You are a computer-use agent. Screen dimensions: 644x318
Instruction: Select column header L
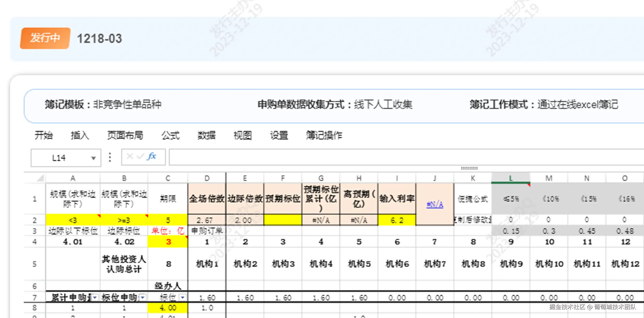[x=511, y=178]
